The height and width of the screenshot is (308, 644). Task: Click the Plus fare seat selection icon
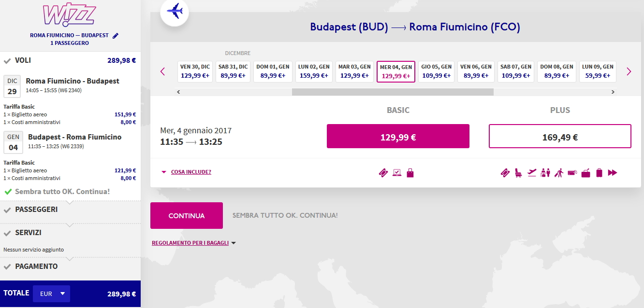518,172
